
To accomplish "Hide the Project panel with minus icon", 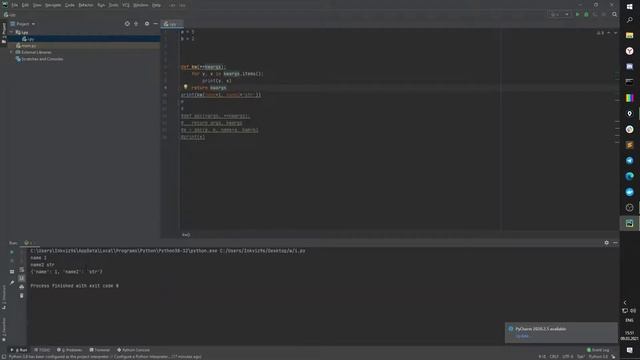I will [x=156, y=24].
